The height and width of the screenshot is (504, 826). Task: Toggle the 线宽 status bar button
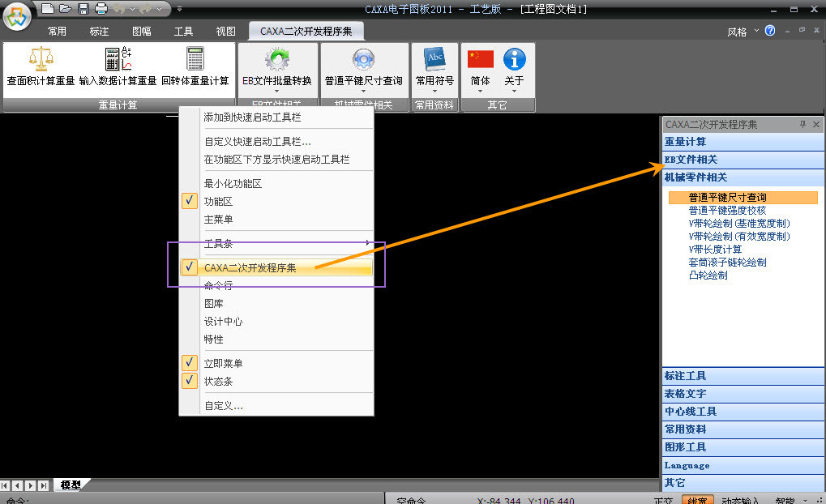[x=697, y=500]
